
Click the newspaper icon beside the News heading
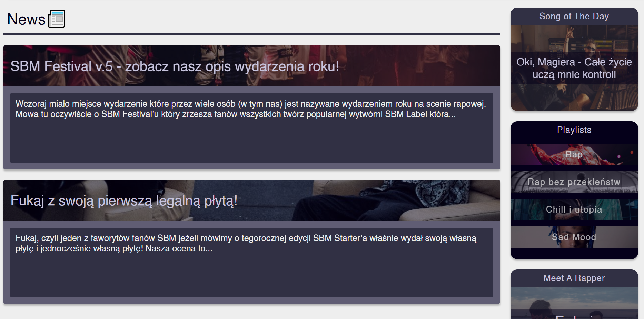tap(56, 19)
